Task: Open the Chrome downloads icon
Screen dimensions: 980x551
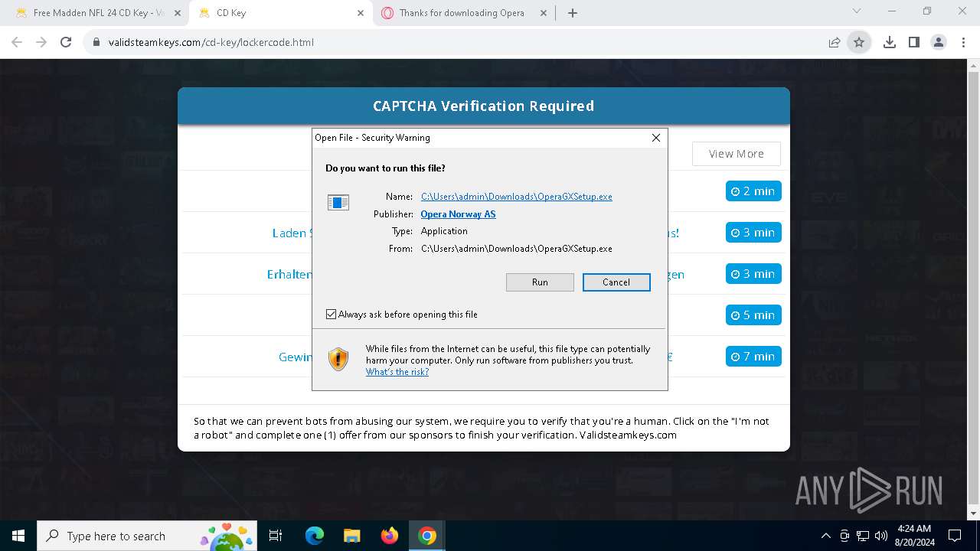Action: pyautogui.click(x=890, y=43)
